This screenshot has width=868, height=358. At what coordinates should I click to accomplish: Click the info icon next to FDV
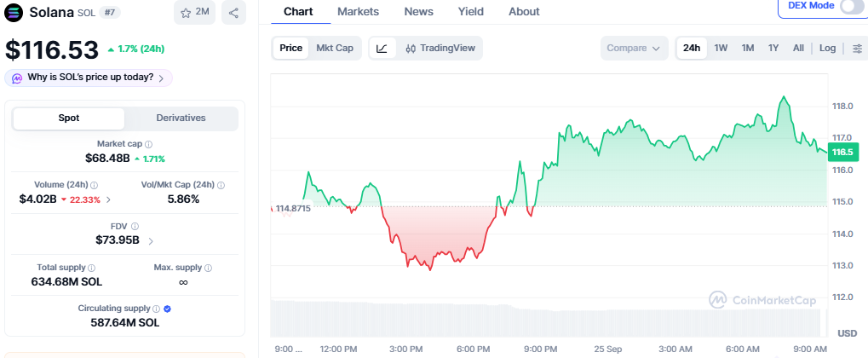click(135, 226)
